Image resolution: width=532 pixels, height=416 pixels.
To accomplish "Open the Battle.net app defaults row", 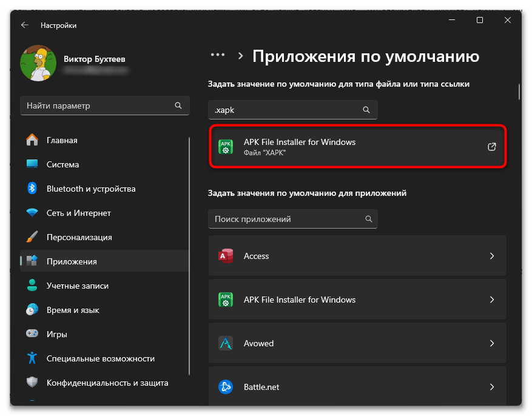I will [357, 386].
